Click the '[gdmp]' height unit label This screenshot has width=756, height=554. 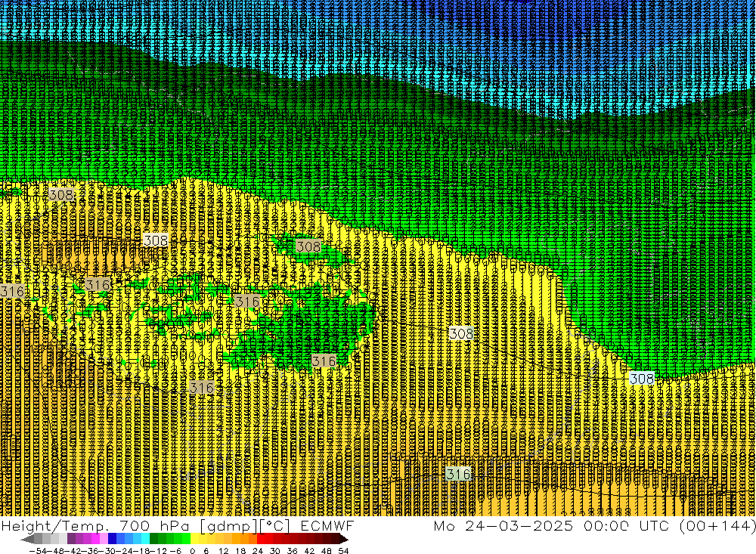tap(229, 525)
